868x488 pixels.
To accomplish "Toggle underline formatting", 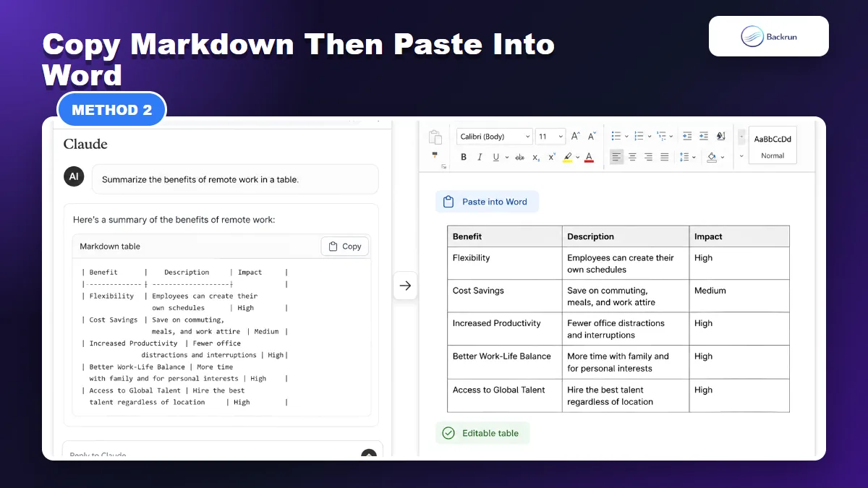I will pos(495,157).
